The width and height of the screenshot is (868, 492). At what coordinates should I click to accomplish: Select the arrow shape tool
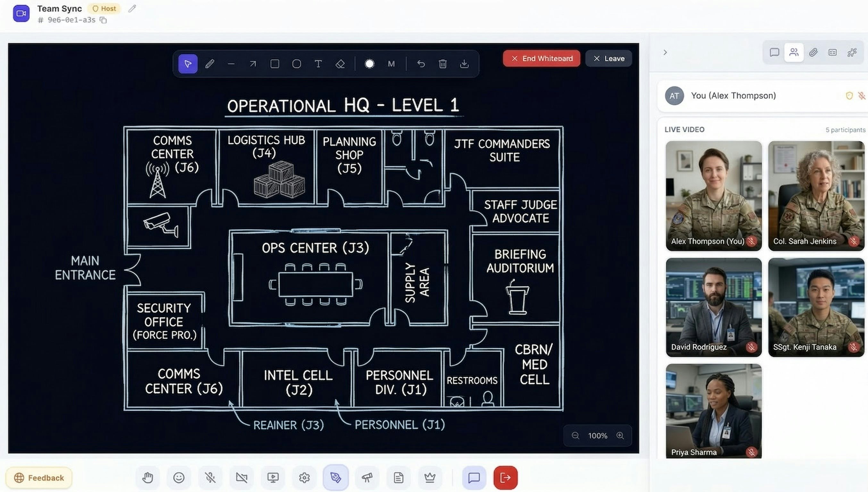pos(253,64)
